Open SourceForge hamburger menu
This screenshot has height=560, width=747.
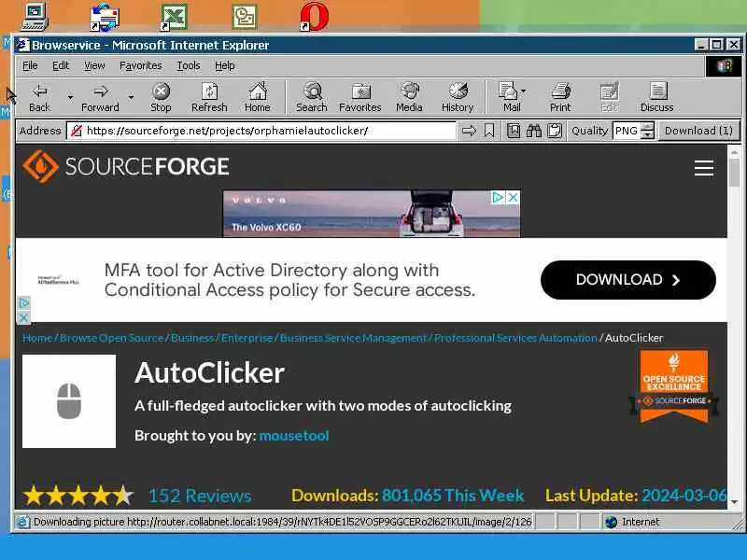point(704,168)
